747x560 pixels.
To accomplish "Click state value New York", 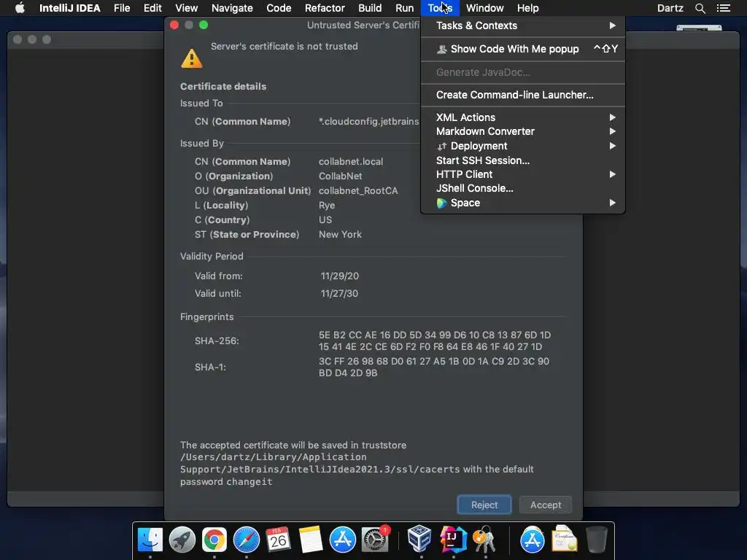I will coord(340,235).
